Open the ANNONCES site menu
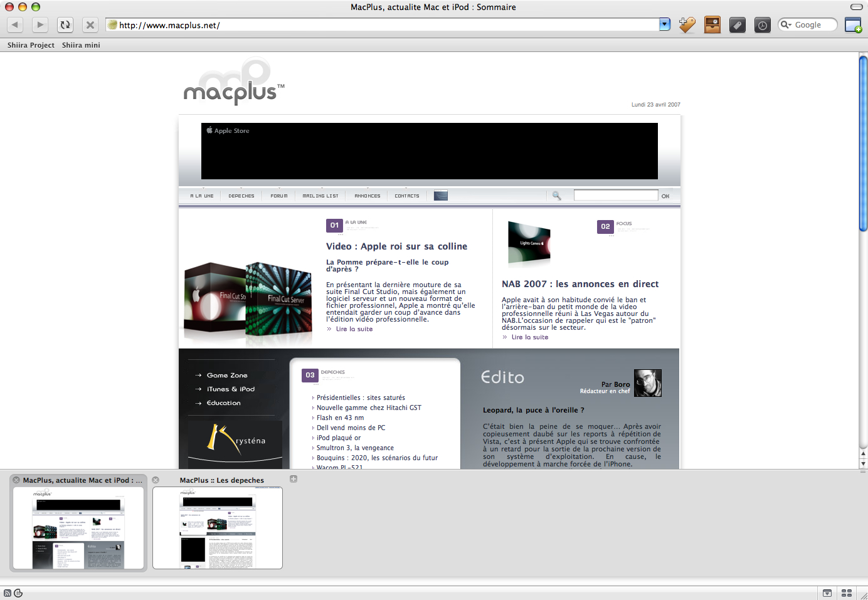868x600 pixels. click(x=368, y=196)
